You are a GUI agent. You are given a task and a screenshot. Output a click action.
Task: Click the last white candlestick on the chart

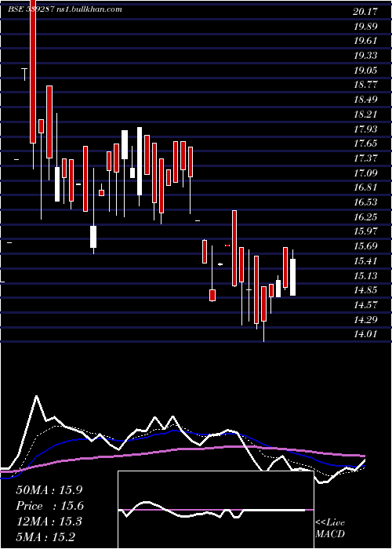point(292,278)
